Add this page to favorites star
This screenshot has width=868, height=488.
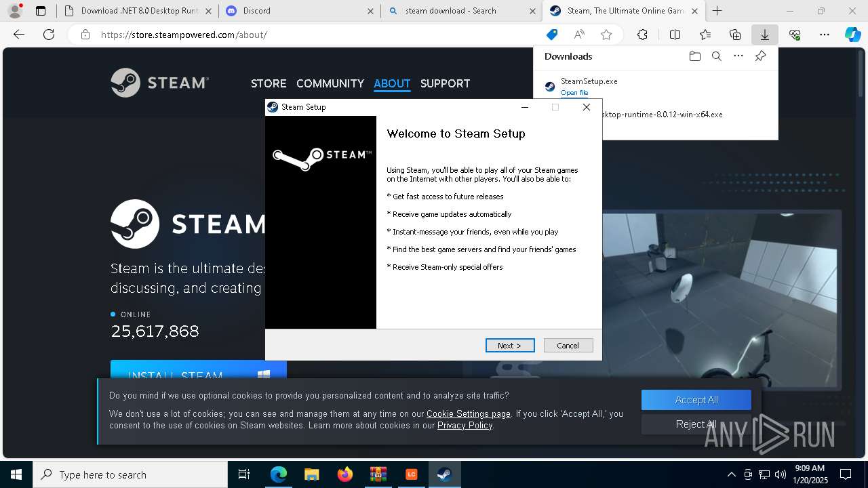point(606,35)
